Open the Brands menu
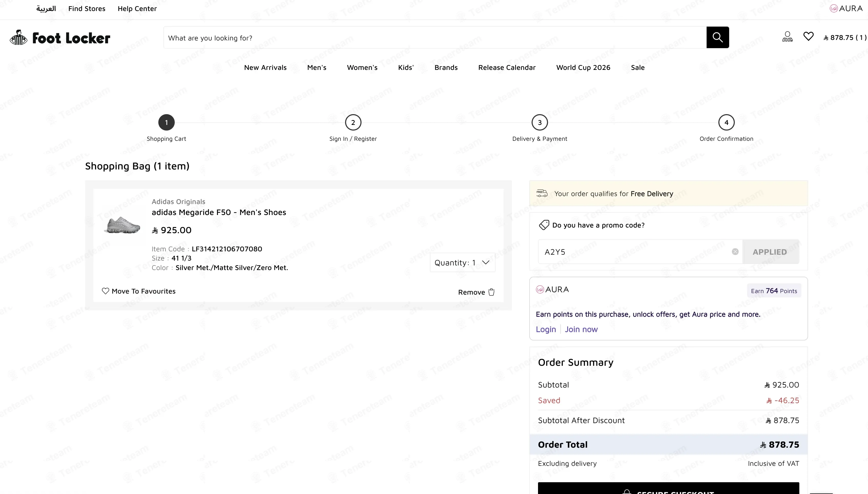The height and width of the screenshot is (494, 868). (x=446, y=68)
